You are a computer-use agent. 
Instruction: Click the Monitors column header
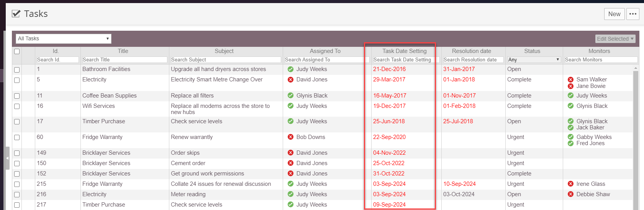coord(599,51)
